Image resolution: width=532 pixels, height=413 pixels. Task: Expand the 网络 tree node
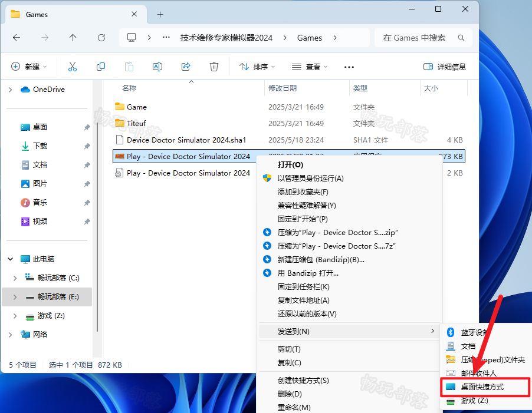coord(11,335)
